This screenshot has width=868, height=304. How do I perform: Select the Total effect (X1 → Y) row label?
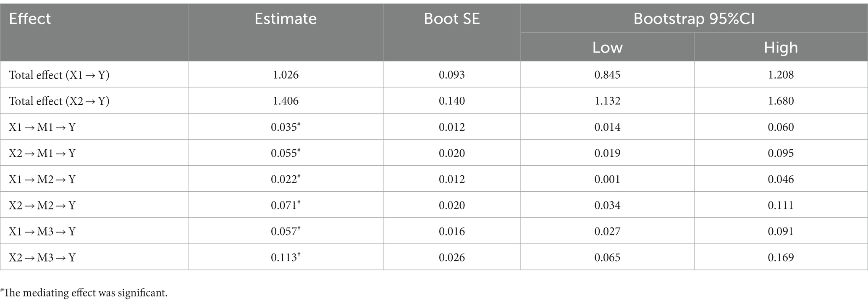pyautogui.click(x=59, y=75)
